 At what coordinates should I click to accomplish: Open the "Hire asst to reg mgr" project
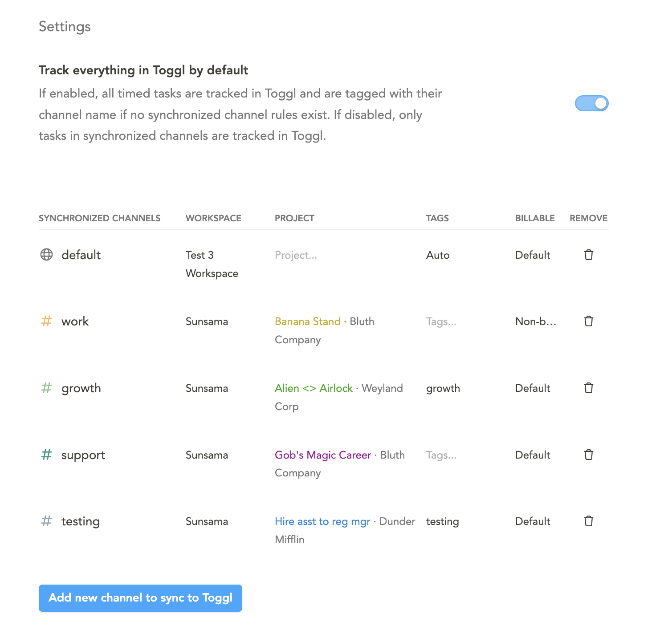[x=322, y=521]
